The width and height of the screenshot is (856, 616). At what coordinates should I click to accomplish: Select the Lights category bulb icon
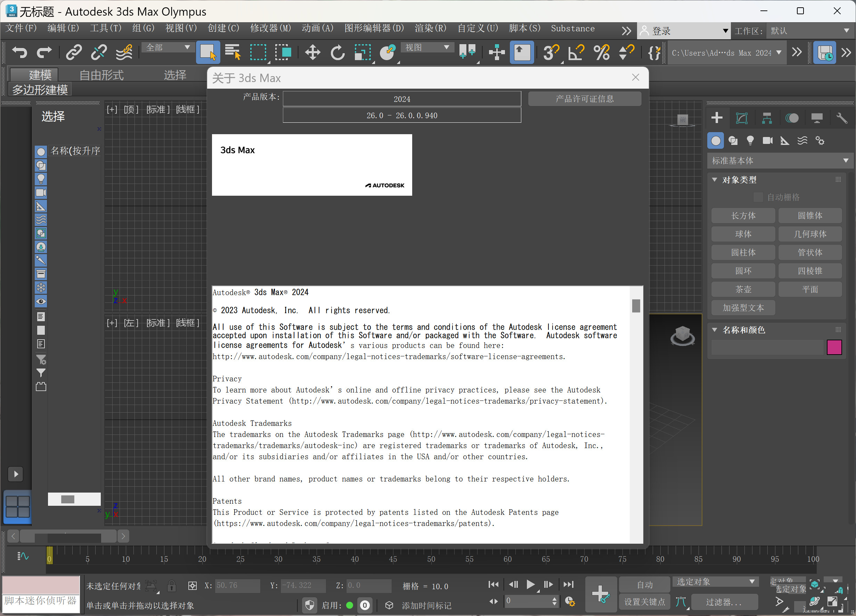click(x=750, y=141)
